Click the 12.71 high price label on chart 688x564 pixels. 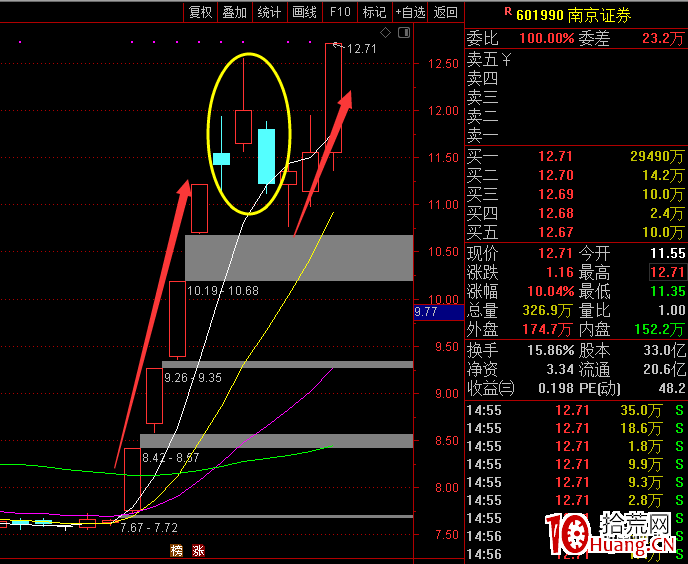click(362, 48)
